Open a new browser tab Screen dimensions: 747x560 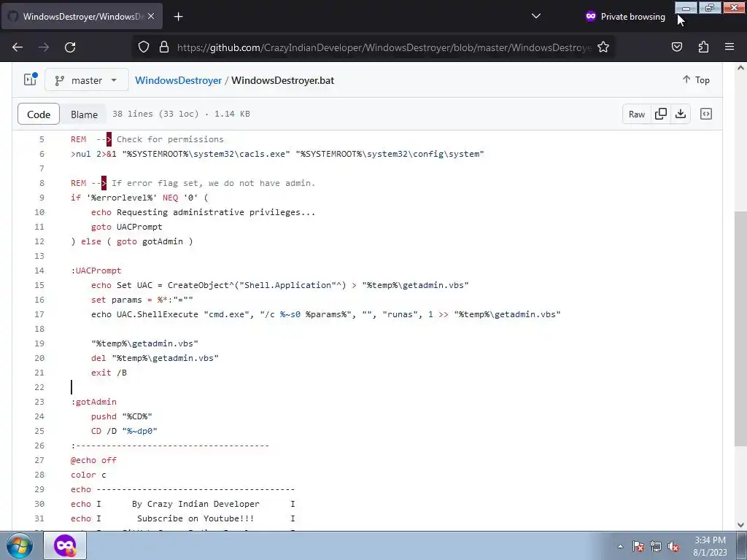pos(178,17)
